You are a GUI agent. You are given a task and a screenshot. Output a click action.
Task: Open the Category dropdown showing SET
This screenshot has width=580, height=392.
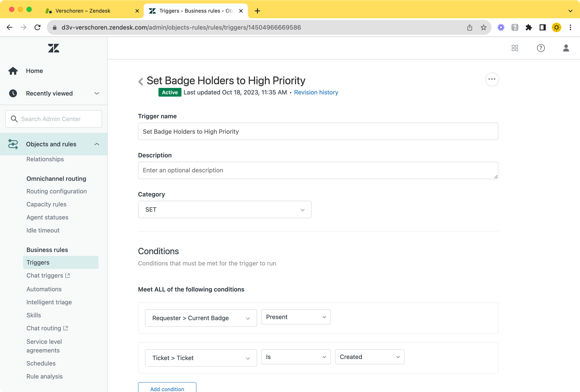[x=224, y=209]
